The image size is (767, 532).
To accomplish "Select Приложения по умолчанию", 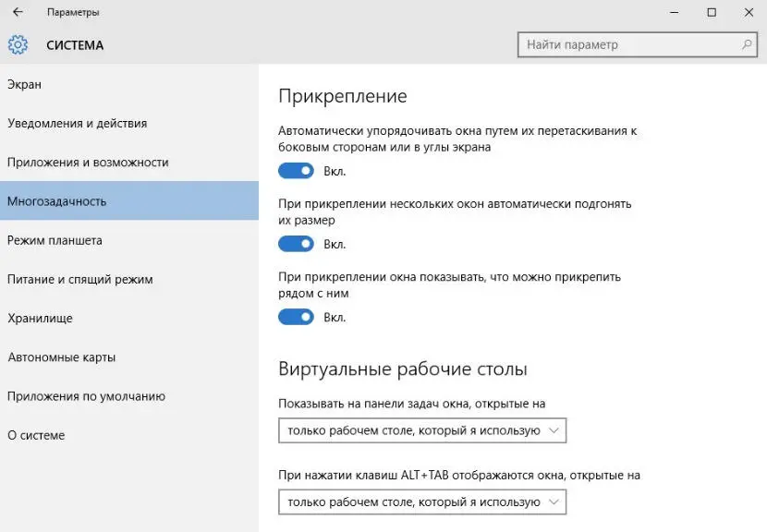I will (129, 396).
